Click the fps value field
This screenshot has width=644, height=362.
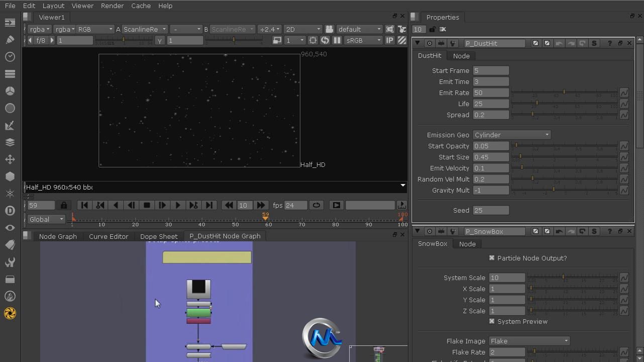coord(296,205)
